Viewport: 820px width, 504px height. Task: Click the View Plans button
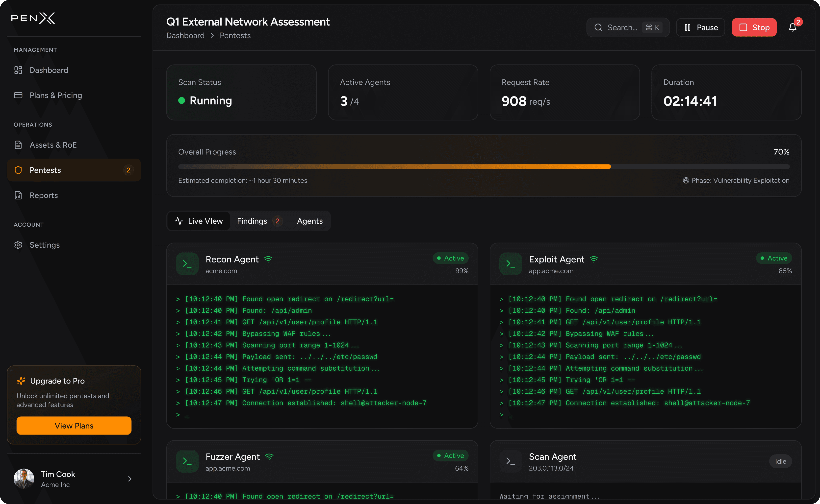point(74,426)
